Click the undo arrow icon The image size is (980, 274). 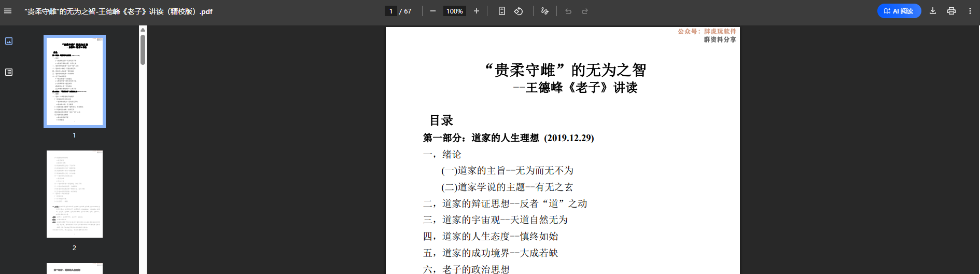coord(568,11)
